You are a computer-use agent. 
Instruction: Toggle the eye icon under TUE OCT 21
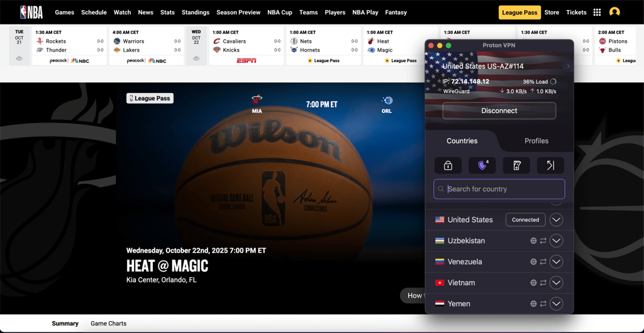pos(19,58)
